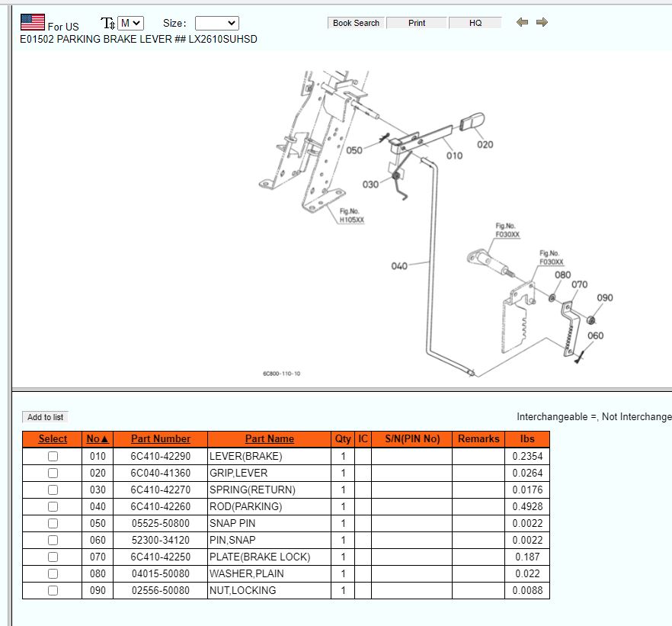The width and height of the screenshot is (672, 626).
Task: Sort by Part Number column header
Action: [160, 439]
